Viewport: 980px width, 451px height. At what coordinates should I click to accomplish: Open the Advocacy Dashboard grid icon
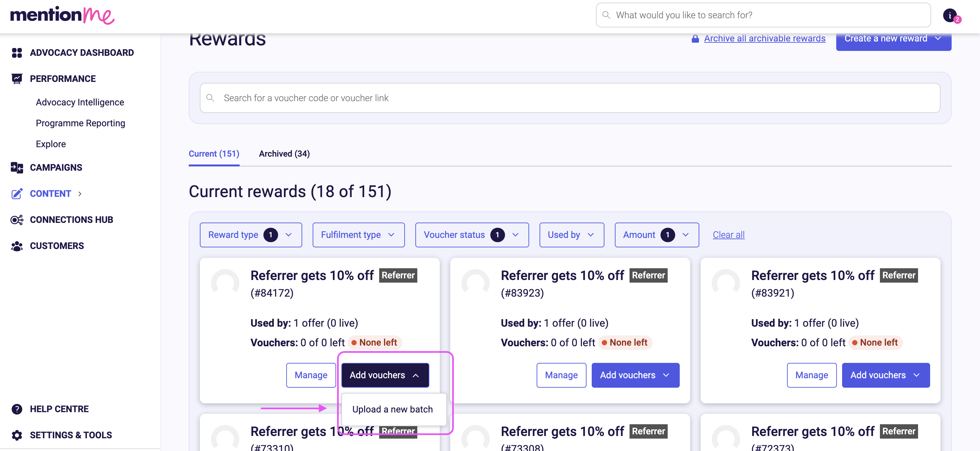point(17,53)
